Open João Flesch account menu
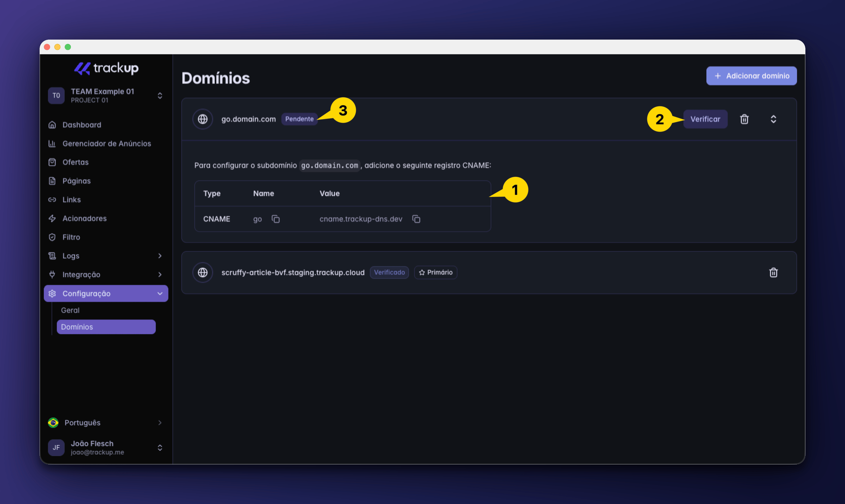 click(x=106, y=447)
